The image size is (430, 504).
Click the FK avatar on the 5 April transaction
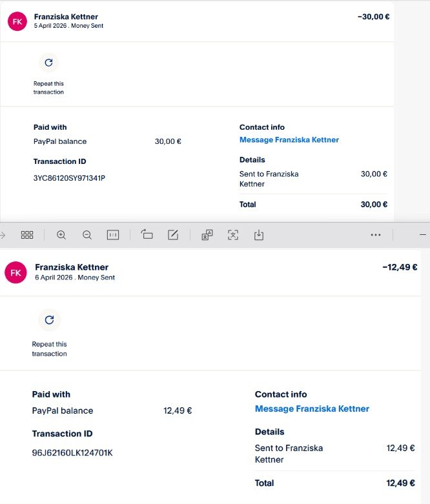coord(17,21)
